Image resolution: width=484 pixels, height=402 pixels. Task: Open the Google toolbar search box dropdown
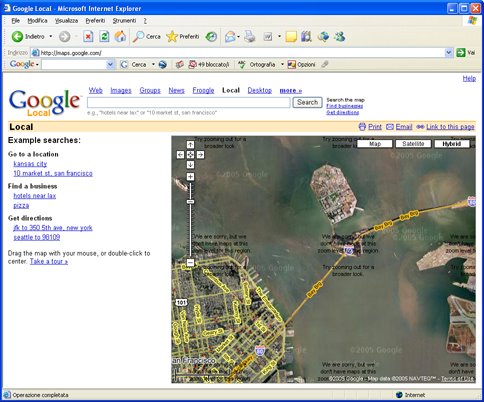coord(110,64)
